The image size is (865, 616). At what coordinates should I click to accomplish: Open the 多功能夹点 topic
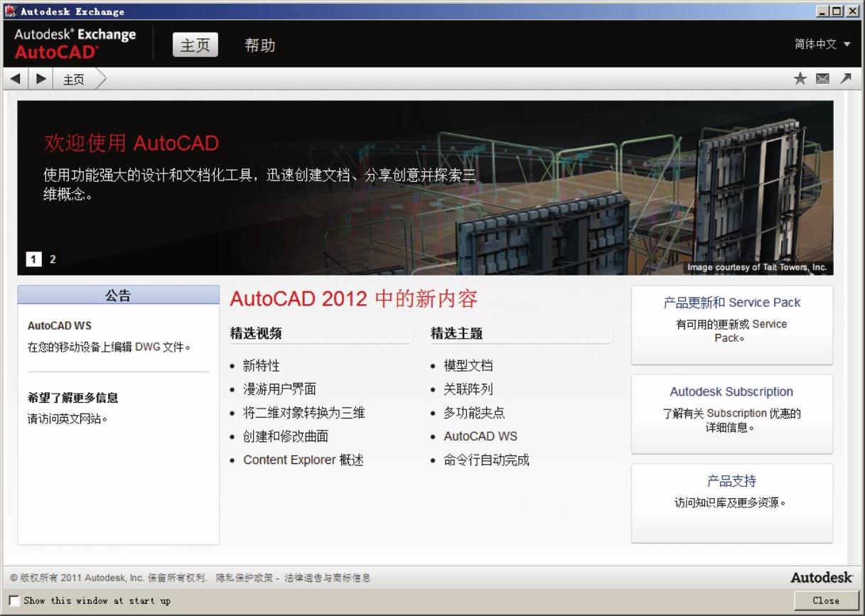pos(474,413)
